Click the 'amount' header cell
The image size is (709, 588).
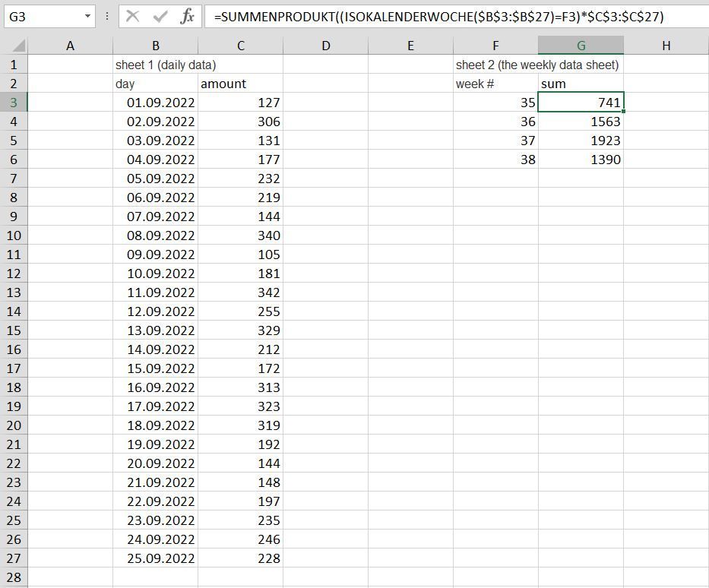pos(241,84)
